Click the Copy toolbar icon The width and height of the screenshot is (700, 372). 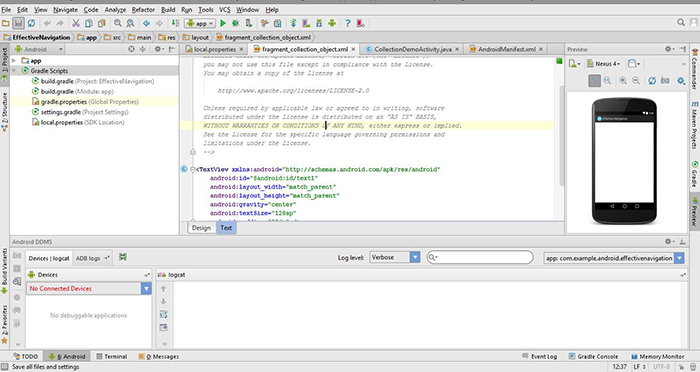pos(89,23)
